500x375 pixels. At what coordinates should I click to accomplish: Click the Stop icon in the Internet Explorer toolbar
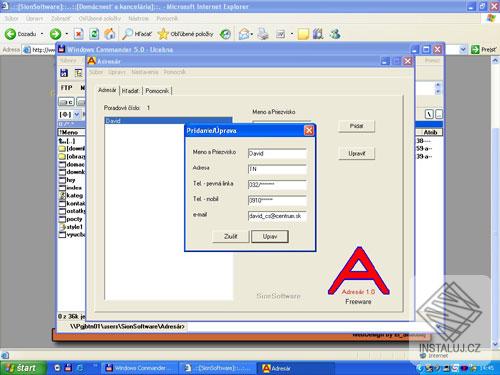click(78, 34)
